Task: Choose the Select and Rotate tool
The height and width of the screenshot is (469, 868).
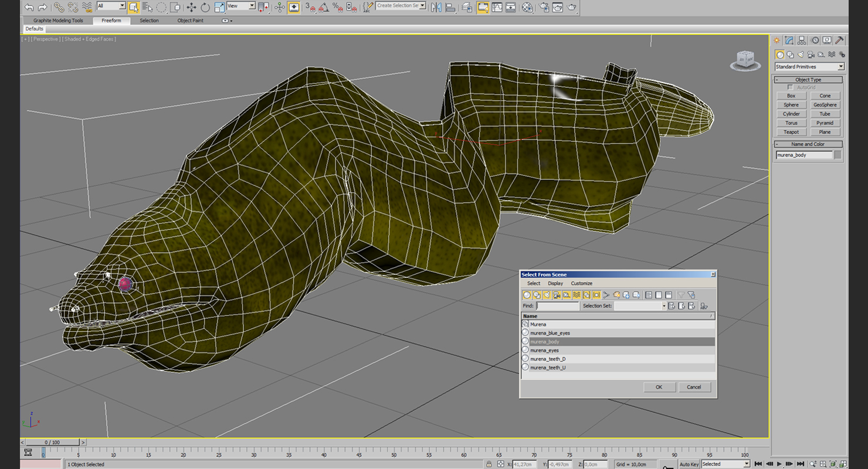Action: 205,7
